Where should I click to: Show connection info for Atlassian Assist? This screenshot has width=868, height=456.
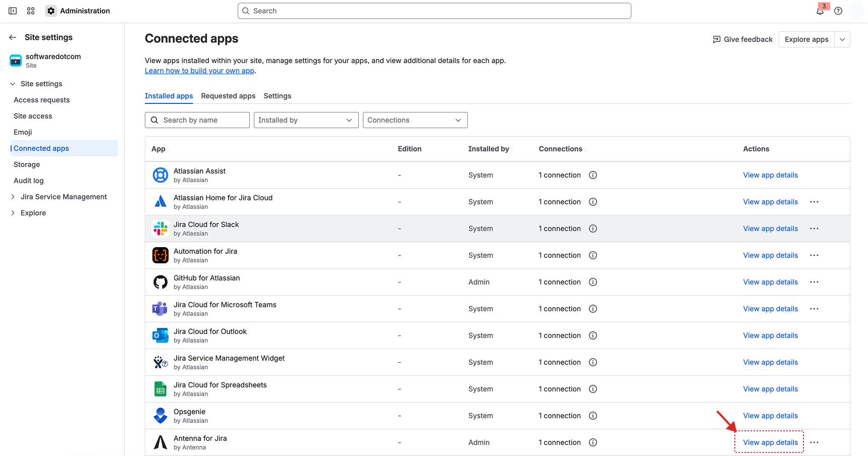[593, 175]
